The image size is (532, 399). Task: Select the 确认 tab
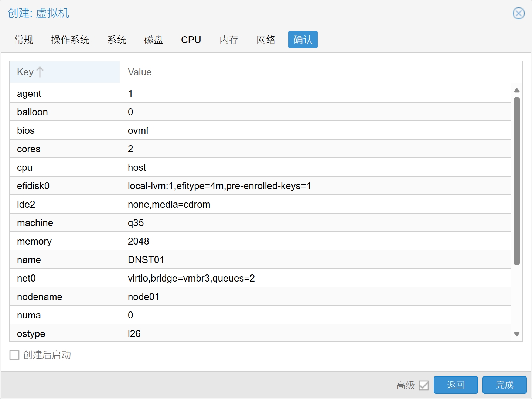pyautogui.click(x=303, y=40)
